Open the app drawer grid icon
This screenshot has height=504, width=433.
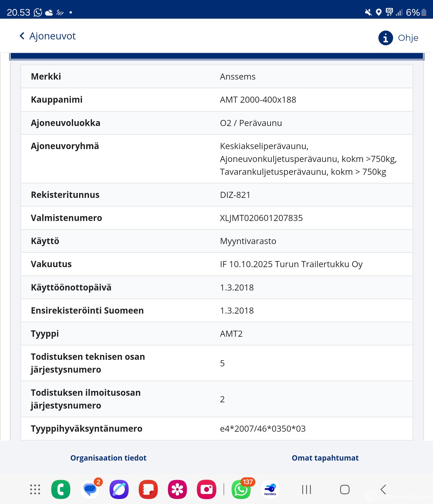pyautogui.click(x=35, y=489)
